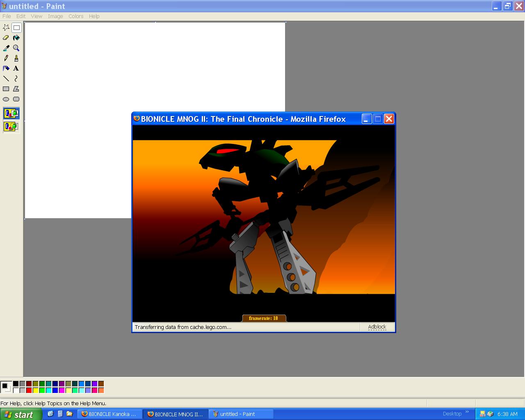
Task: Open the Windows Start menu
Action: (x=21, y=414)
